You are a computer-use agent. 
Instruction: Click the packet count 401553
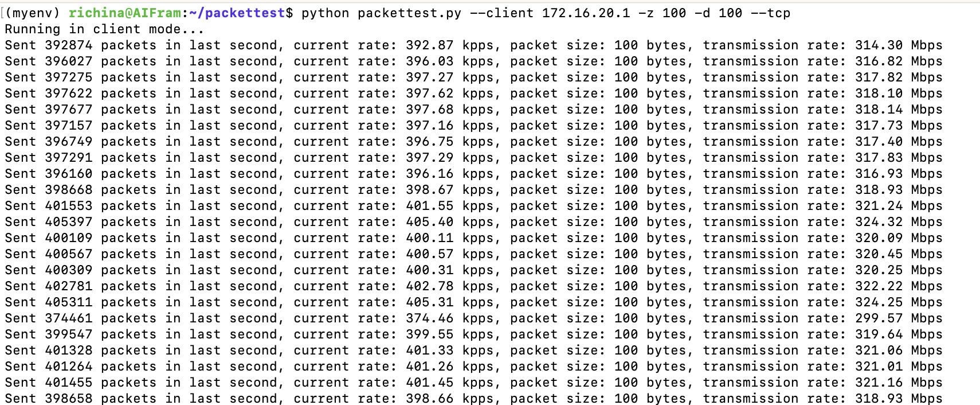pyautogui.click(x=68, y=205)
